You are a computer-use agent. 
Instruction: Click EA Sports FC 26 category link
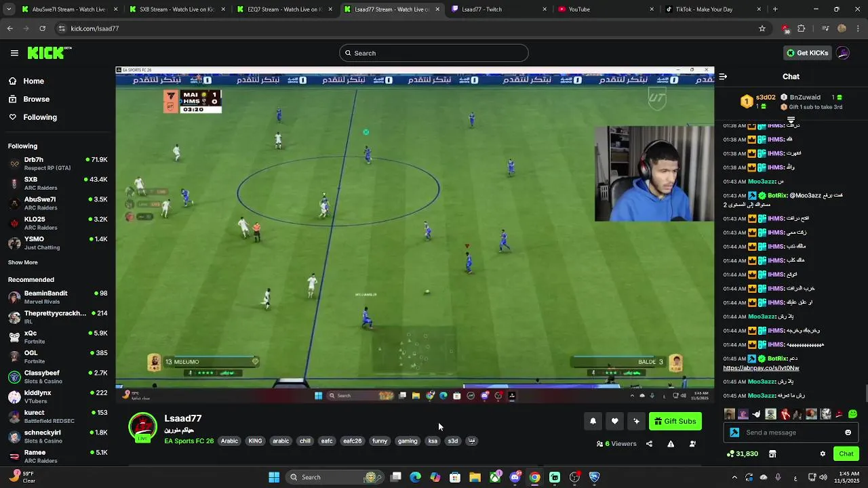point(189,441)
